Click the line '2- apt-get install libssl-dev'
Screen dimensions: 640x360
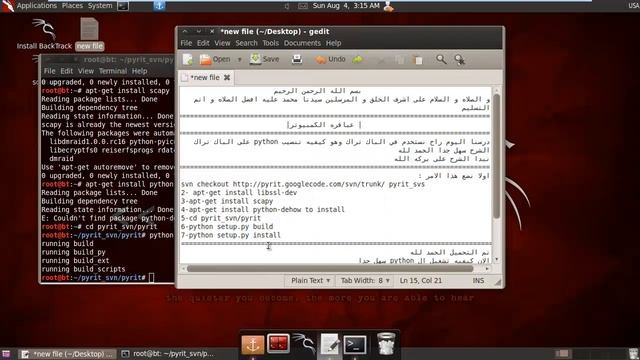tap(239, 193)
